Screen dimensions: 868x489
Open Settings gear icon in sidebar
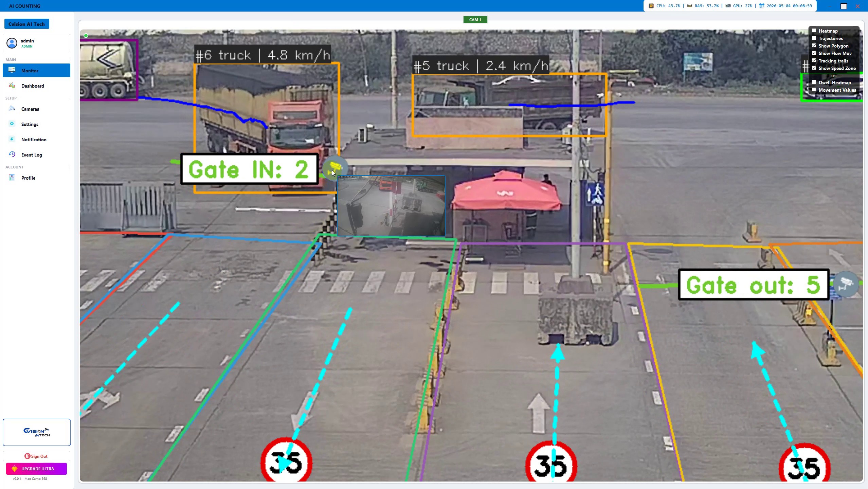(x=12, y=124)
